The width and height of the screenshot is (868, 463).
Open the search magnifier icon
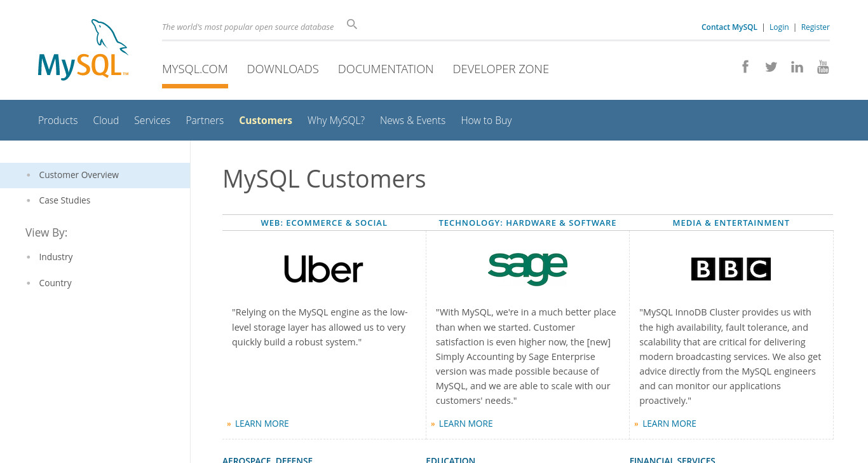point(352,25)
